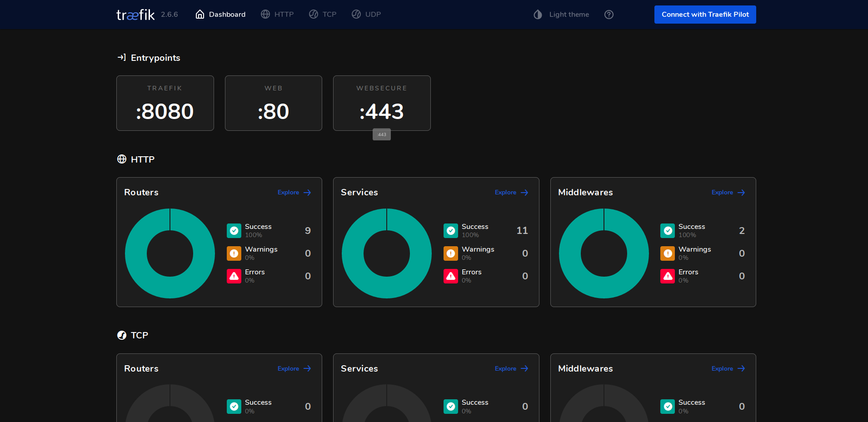
Task: Click the TCP icon in navbar
Action: click(314, 15)
